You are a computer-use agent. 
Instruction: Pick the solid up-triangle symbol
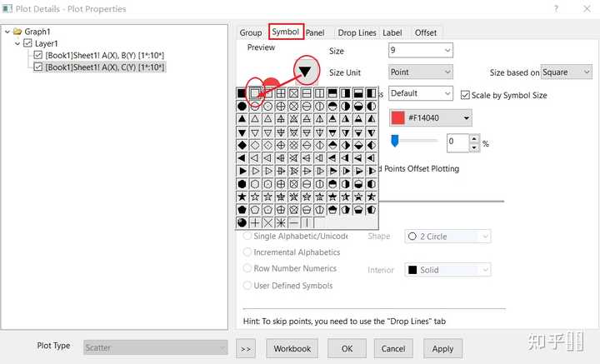[x=242, y=119]
